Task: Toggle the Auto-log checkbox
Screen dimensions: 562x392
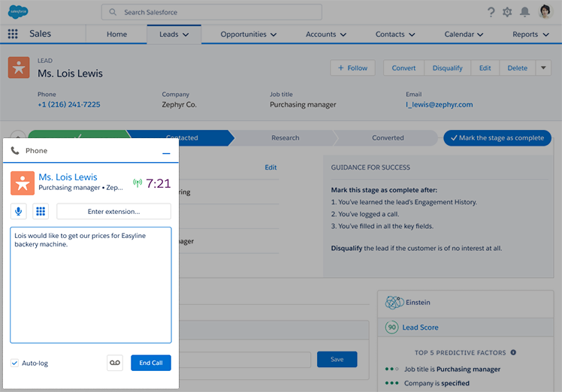Action: (14, 363)
